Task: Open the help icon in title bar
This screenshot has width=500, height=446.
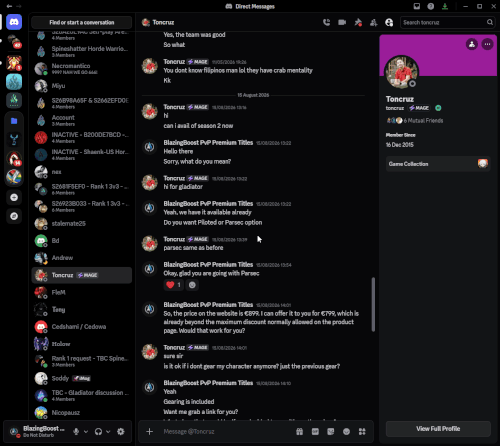Action: [431, 6]
